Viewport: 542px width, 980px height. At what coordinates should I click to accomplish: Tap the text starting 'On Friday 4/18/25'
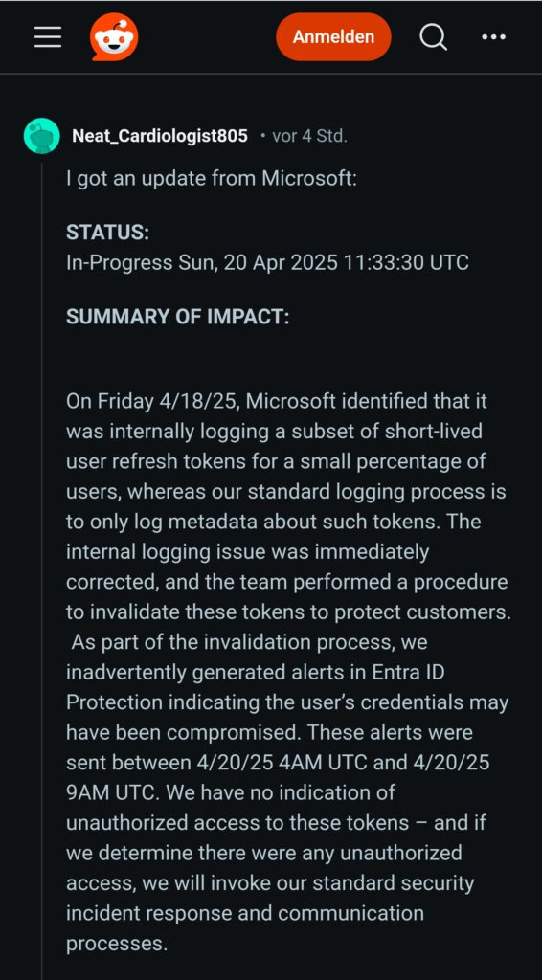pos(152,401)
